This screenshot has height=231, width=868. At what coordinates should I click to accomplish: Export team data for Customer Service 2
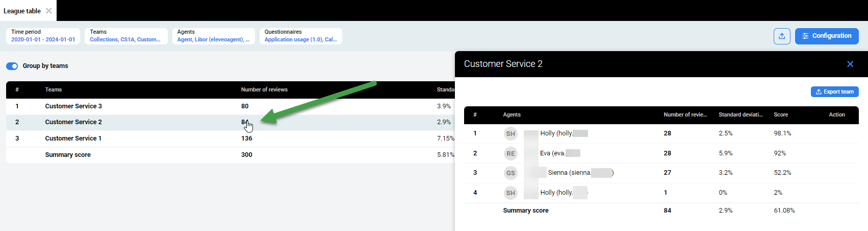coord(834,92)
